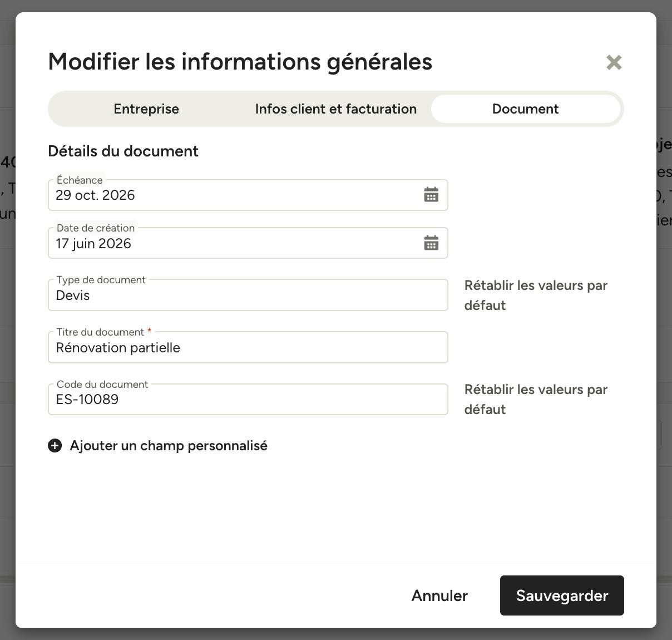Select the Document tab
Image resolution: width=672 pixels, height=640 pixels.
point(525,109)
